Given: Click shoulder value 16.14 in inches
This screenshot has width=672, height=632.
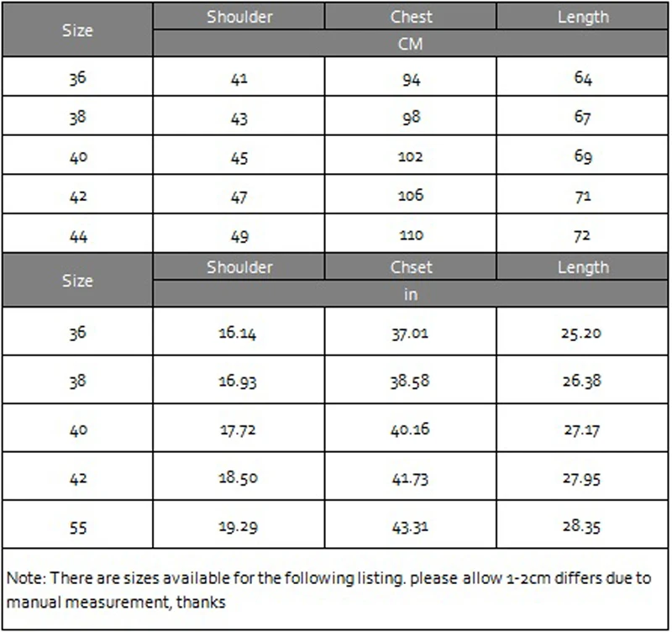Looking at the screenshot, I should pyautogui.click(x=239, y=332).
